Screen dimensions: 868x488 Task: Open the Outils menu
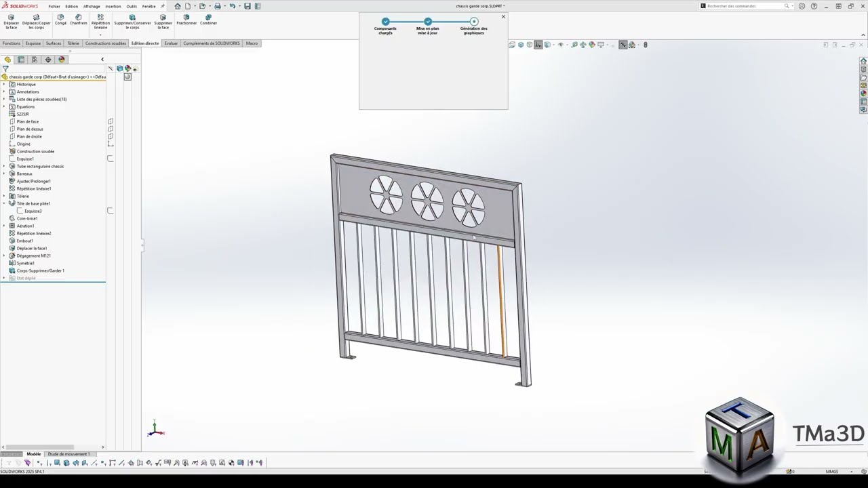pos(132,6)
